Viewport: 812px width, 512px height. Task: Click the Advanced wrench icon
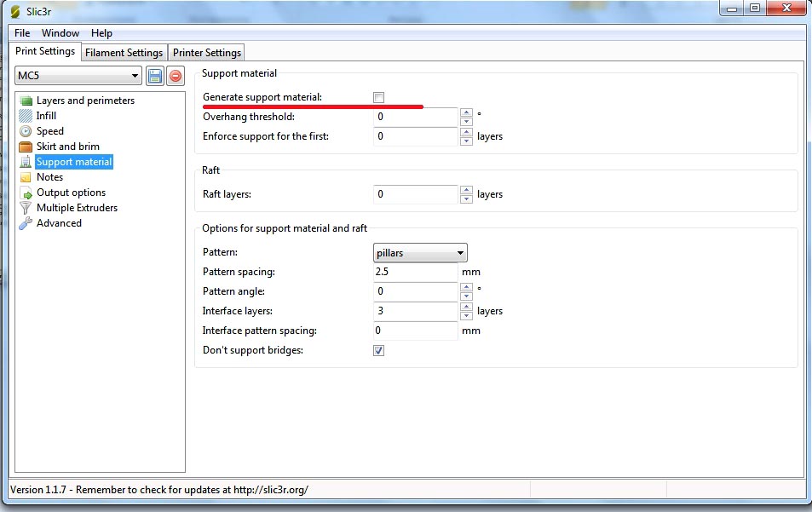pos(26,223)
